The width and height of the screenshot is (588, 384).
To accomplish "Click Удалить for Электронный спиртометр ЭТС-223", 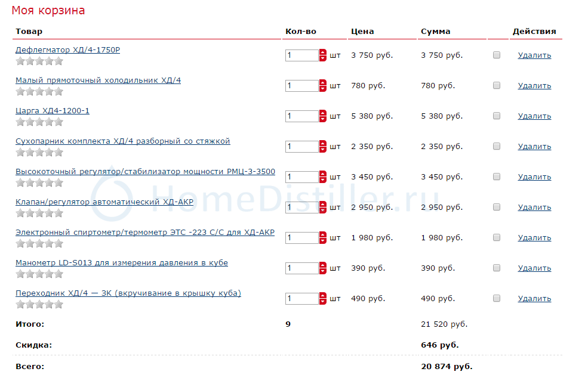I will (x=534, y=238).
